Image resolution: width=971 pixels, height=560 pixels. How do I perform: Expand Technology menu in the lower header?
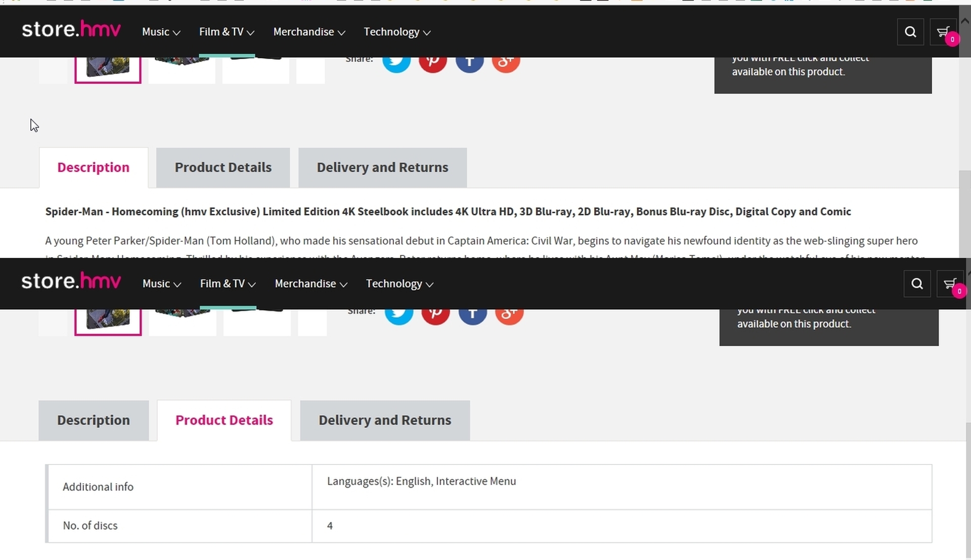[400, 284]
